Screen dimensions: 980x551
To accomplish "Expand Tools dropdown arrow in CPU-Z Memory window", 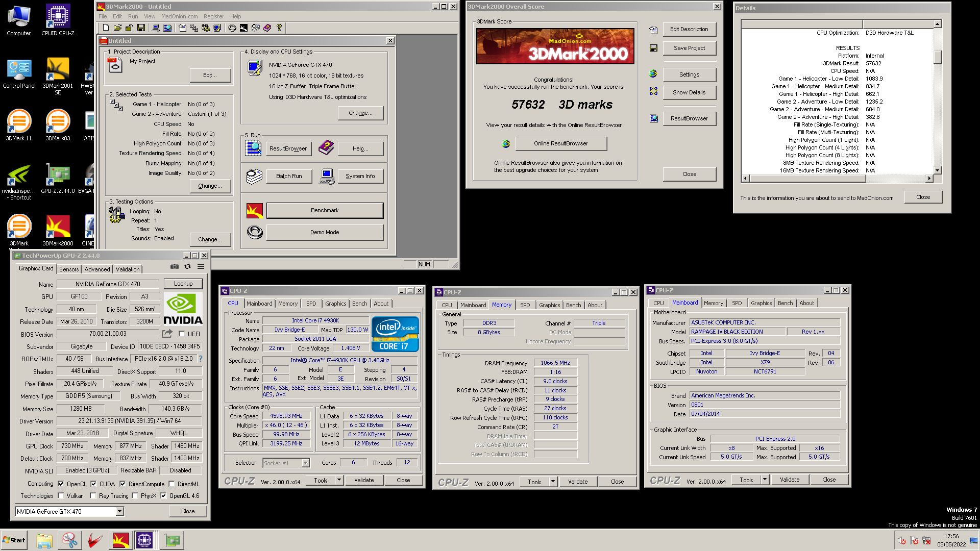I will click(552, 482).
